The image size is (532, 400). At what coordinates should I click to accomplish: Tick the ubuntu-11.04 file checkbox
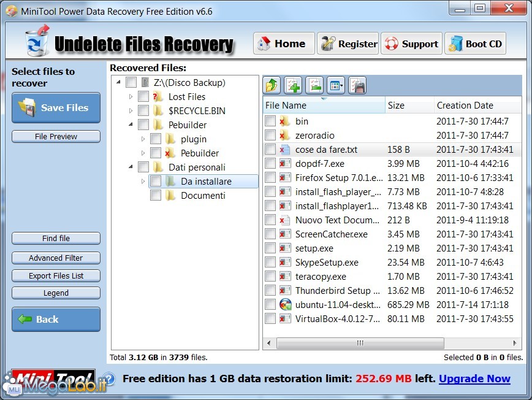[x=270, y=304]
